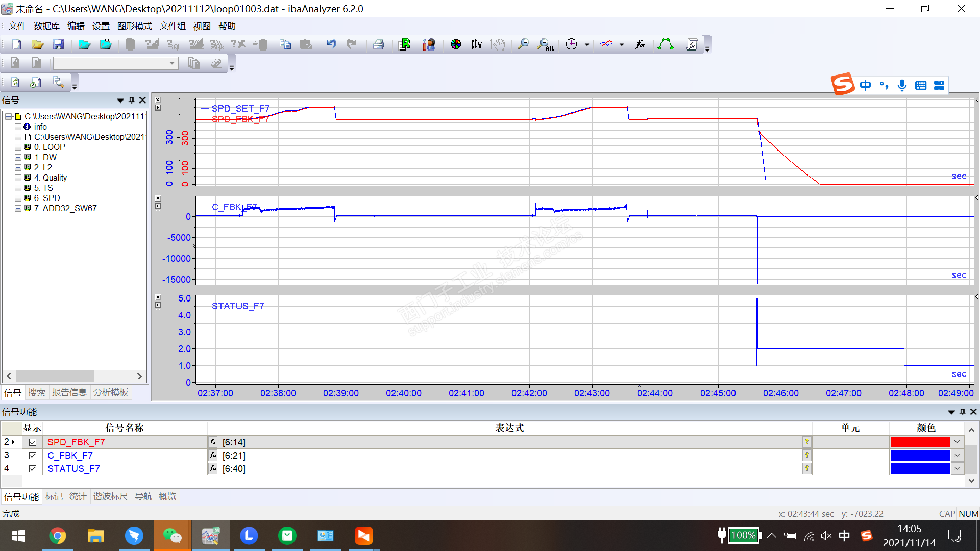The height and width of the screenshot is (551, 980).
Task: Click the 02:40:00 time axis label
Action: pos(403,393)
